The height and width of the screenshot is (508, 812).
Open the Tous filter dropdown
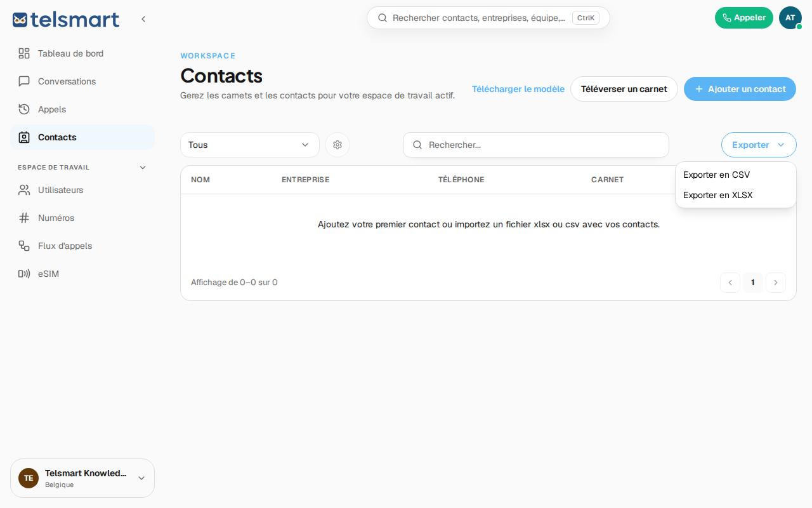250,145
